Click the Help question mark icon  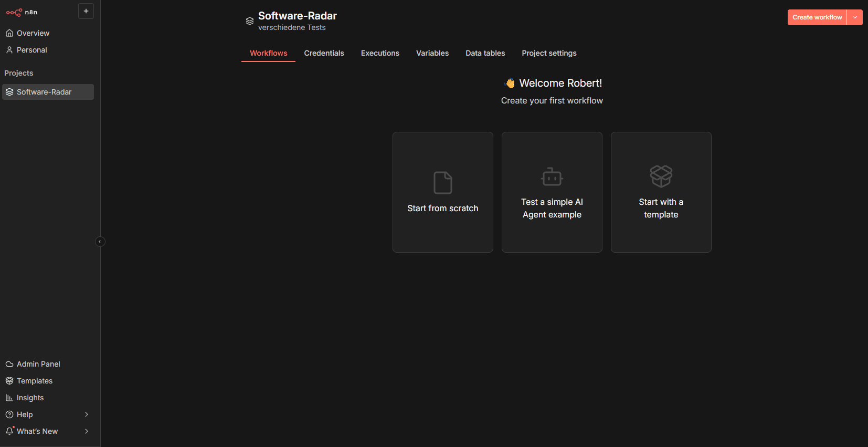point(9,414)
